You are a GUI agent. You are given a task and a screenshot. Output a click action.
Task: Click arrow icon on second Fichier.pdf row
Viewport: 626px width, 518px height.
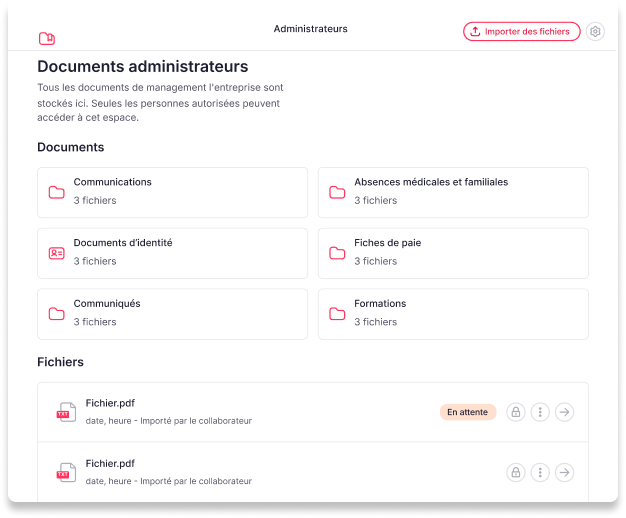[x=565, y=472]
